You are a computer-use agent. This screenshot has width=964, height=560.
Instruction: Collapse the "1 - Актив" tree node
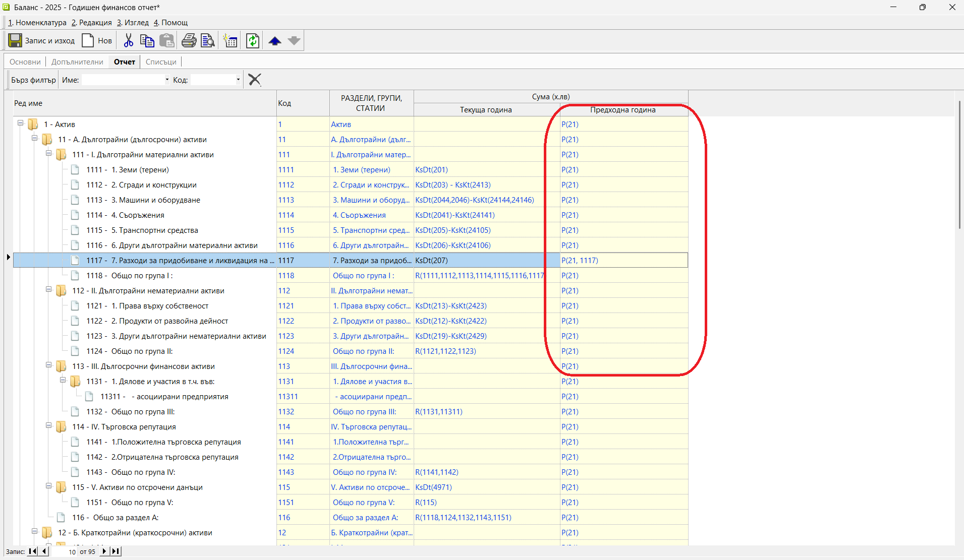point(20,122)
